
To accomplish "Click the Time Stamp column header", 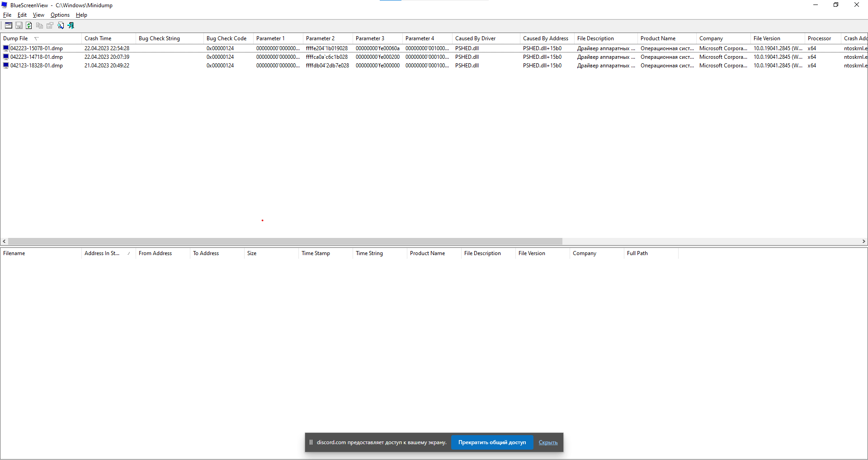I will click(x=325, y=253).
